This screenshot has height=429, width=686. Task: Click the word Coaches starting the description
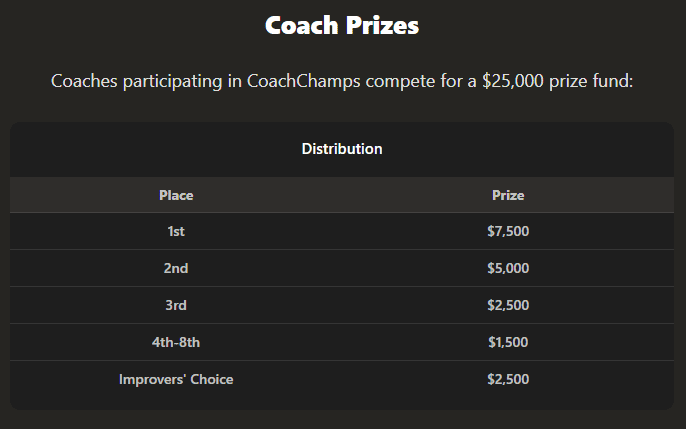[83, 81]
